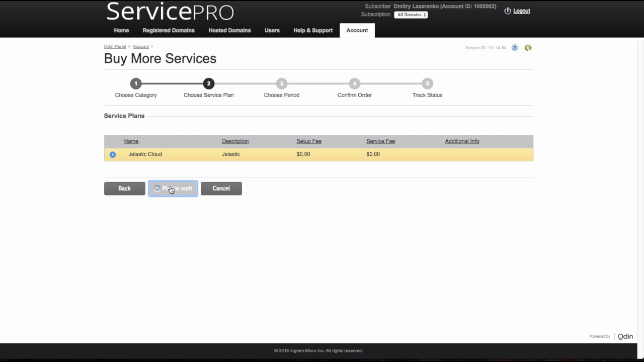The width and height of the screenshot is (644, 362).
Task: Sort by the Setup Fee column
Action: 309,141
